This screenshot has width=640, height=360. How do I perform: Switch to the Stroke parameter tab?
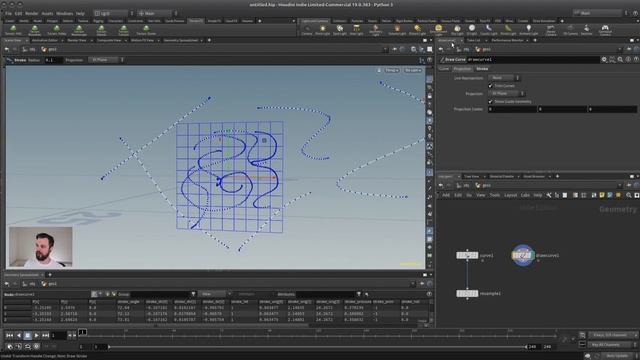click(x=482, y=69)
